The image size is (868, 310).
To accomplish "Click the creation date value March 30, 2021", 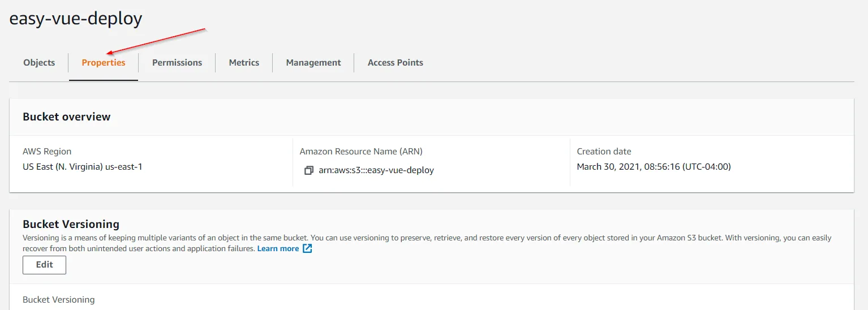I will (654, 167).
